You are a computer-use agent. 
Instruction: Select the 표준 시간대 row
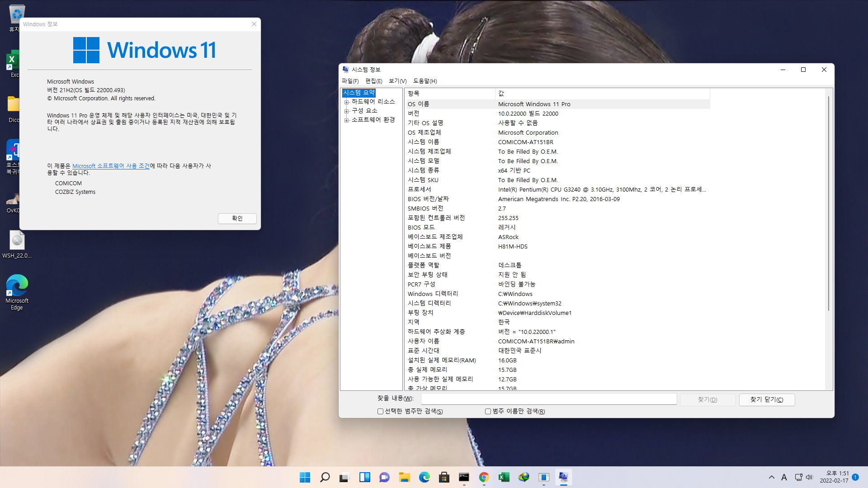point(557,351)
